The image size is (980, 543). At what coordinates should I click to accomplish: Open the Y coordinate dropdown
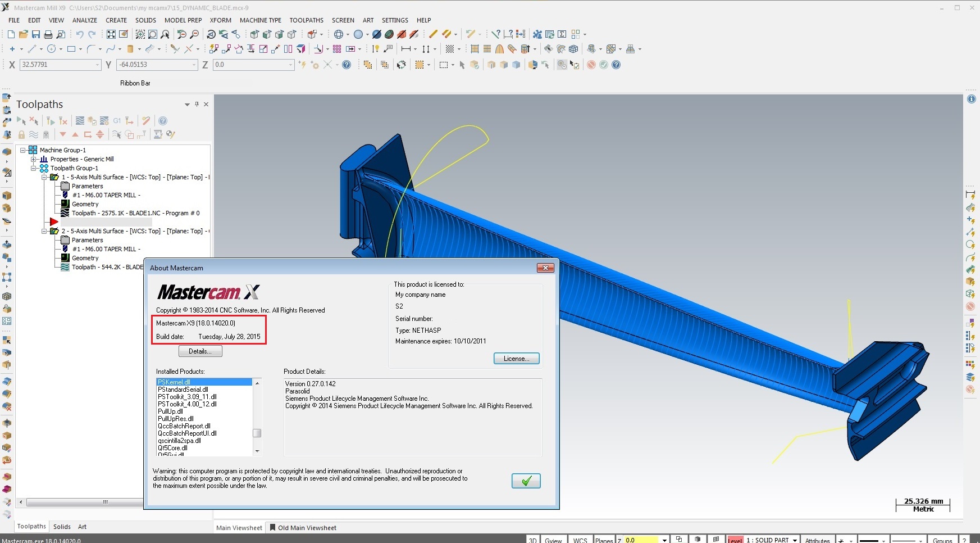(x=194, y=65)
